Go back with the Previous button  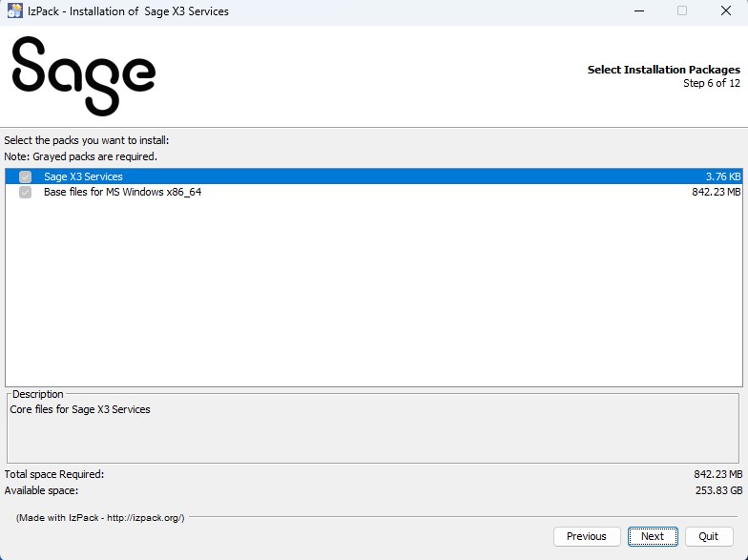click(x=587, y=536)
